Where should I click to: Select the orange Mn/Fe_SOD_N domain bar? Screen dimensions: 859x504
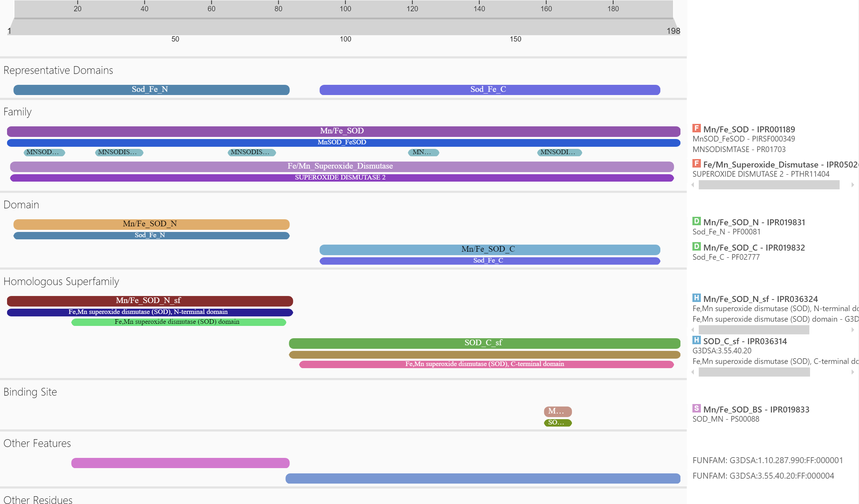(151, 224)
